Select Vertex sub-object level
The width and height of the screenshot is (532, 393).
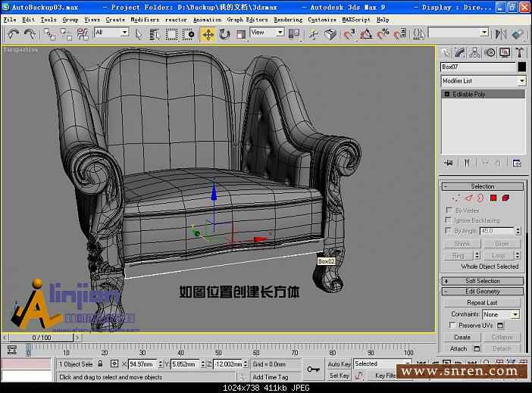click(x=456, y=198)
